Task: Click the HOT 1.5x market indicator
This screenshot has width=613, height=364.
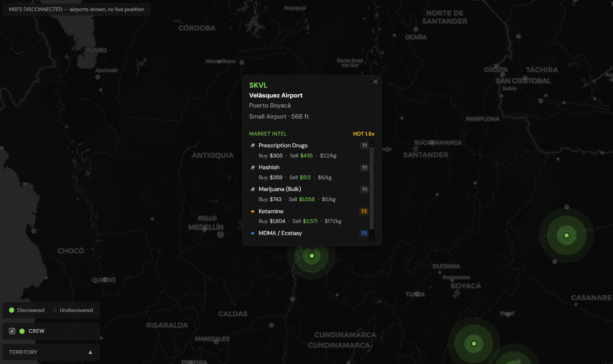Action: click(x=364, y=134)
